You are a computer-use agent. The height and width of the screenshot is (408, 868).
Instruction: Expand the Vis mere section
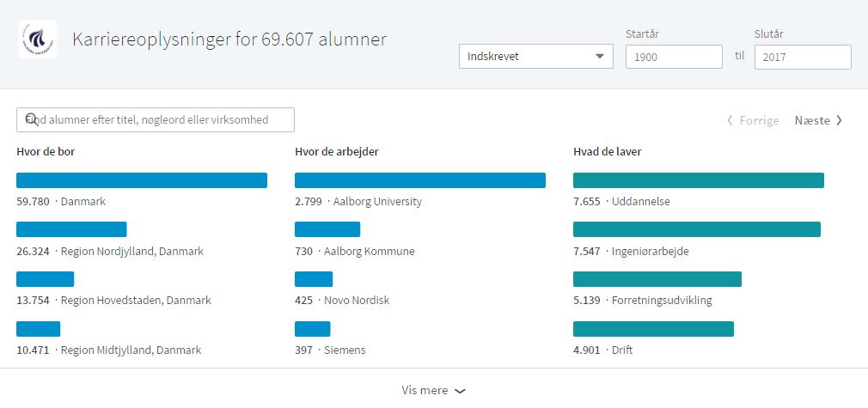click(x=433, y=390)
